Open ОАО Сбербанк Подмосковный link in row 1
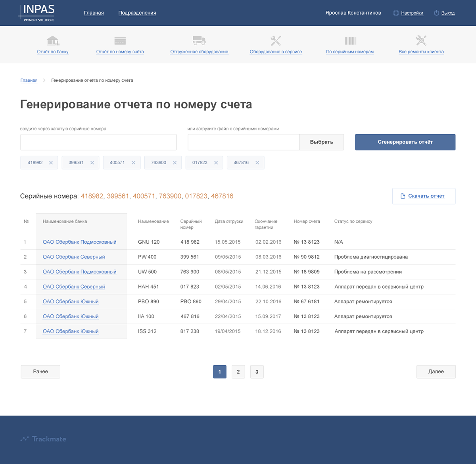Screen dimensions: 476x464 point(80,242)
